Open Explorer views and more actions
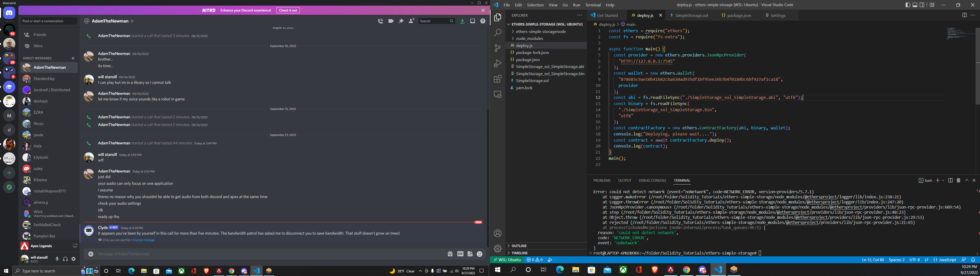This screenshot has height=276, width=980. [579, 15]
